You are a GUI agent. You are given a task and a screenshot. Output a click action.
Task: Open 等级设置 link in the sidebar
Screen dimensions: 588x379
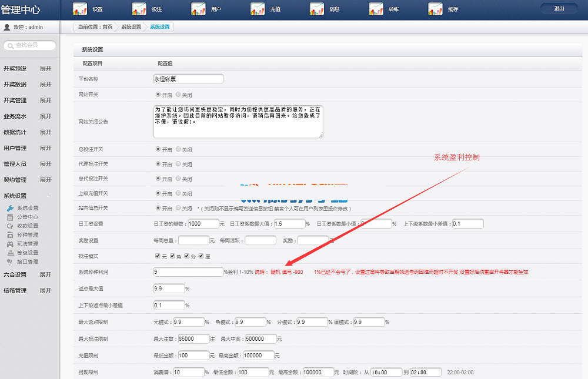tap(28, 253)
